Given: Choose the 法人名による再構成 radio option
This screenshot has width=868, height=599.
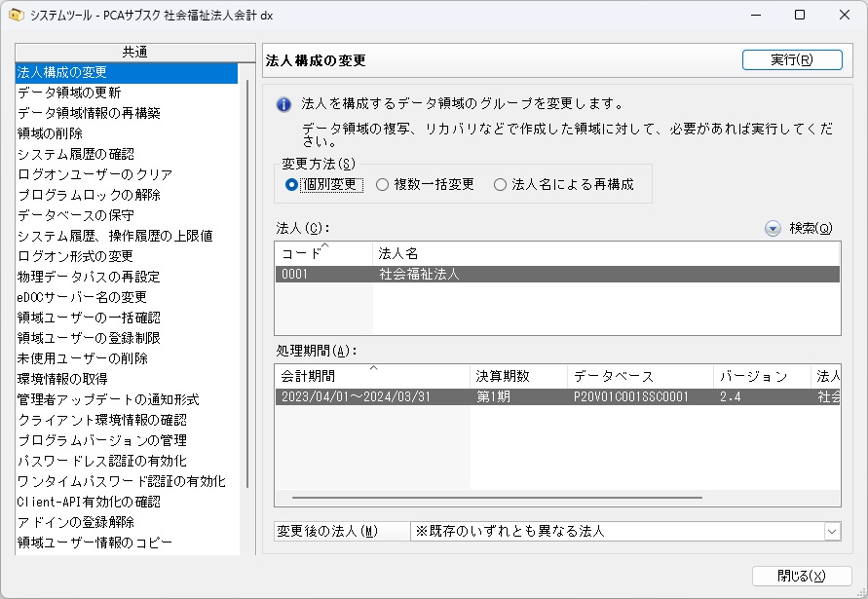Looking at the screenshot, I should click(x=501, y=184).
